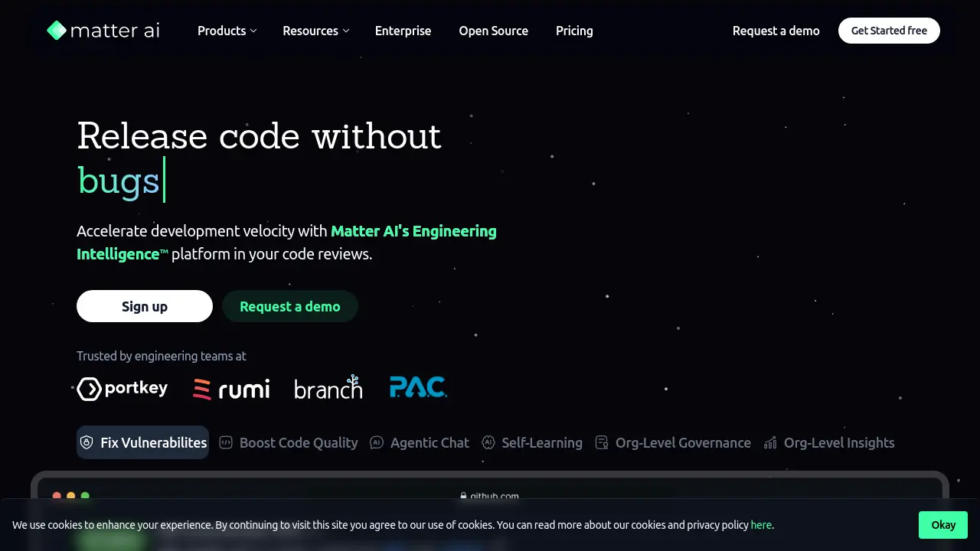This screenshot has width=980, height=551.
Task: Click the Rumi company logo
Action: (231, 389)
